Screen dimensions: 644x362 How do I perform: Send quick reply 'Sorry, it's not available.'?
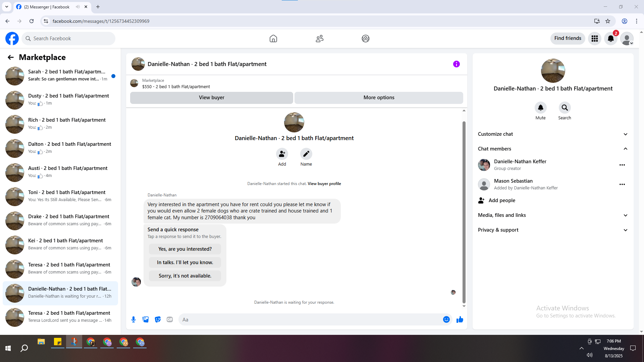click(x=185, y=276)
